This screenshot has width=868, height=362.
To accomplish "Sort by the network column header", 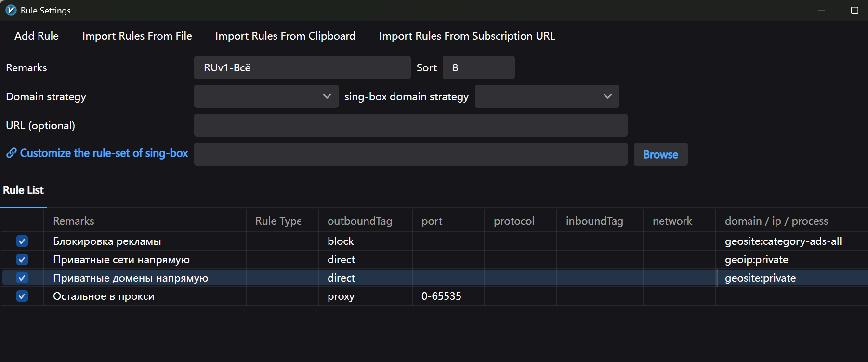I will tap(679, 221).
